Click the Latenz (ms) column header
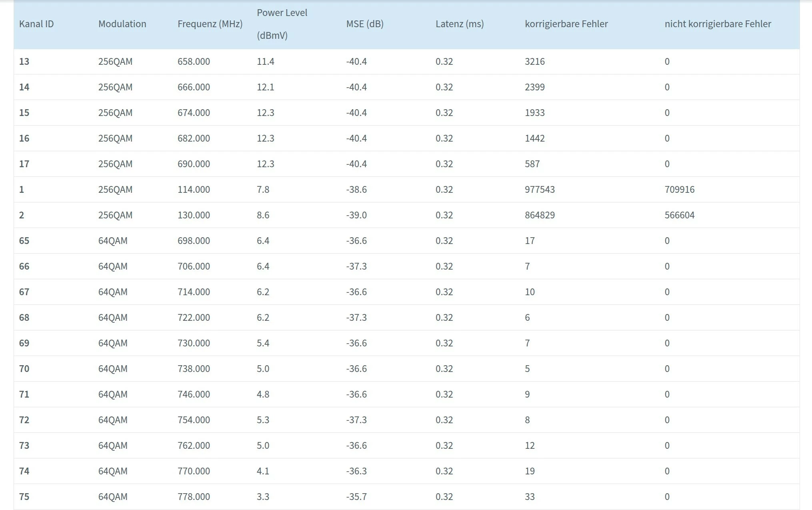This screenshot has height=510, width=812. click(459, 24)
